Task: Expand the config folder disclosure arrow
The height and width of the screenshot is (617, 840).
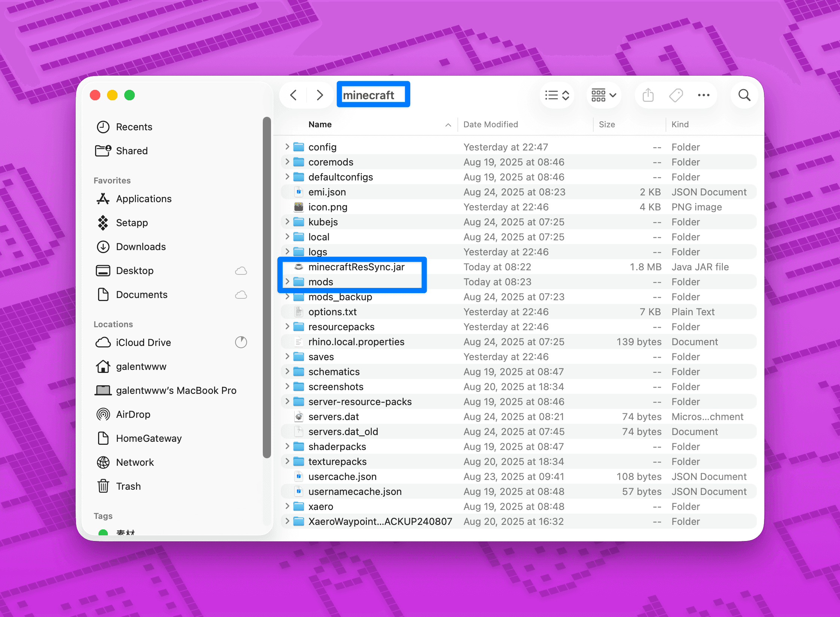Action: tap(287, 146)
